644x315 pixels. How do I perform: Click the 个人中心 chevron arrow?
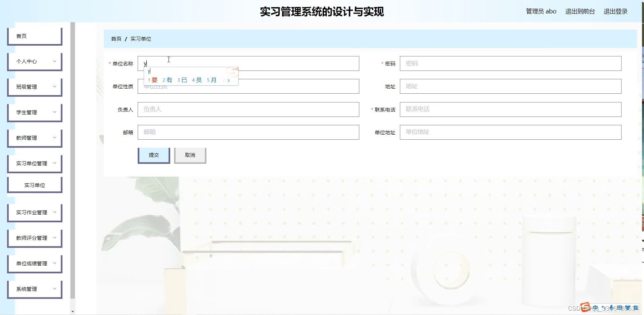pos(55,61)
